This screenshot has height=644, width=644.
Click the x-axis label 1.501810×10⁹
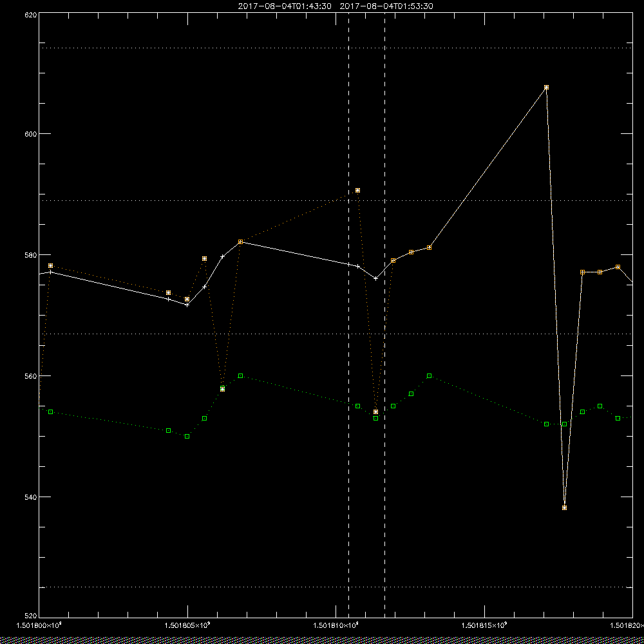pyautogui.click(x=336, y=625)
